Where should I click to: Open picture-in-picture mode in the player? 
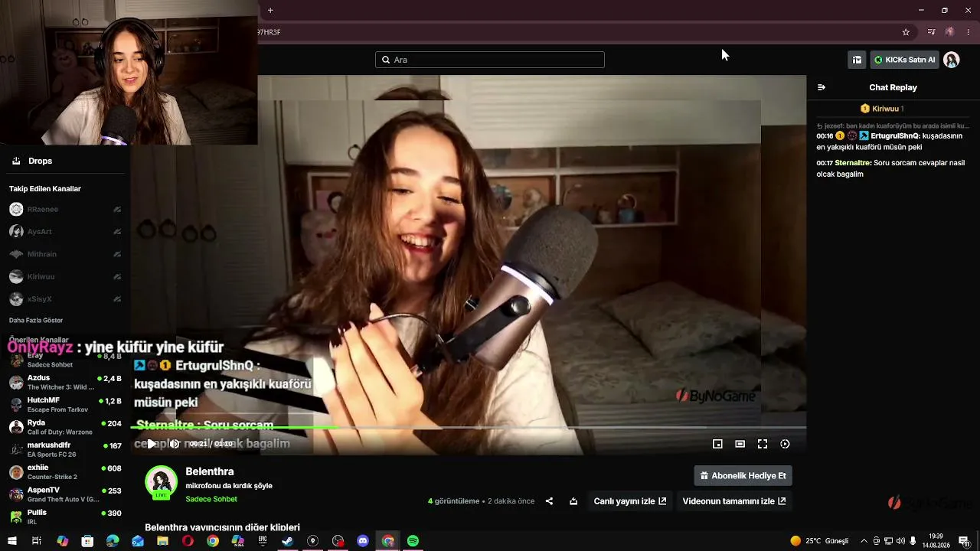(717, 444)
